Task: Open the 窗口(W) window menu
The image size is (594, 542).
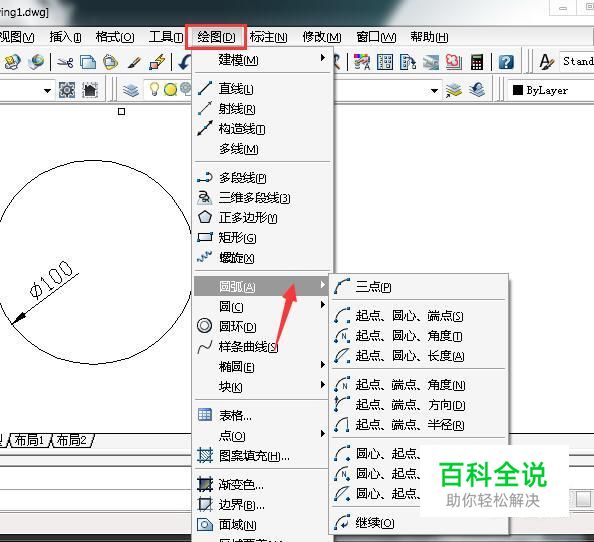Action: click(376, 37)
